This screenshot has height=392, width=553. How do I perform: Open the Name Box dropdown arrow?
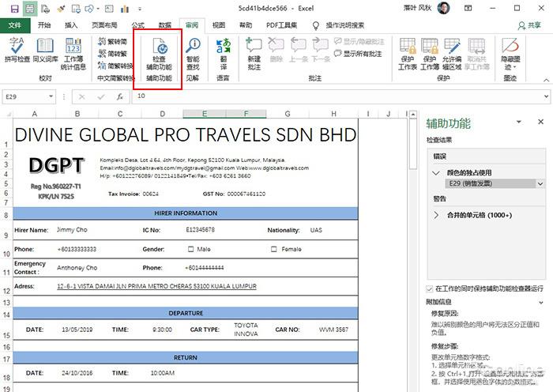[51, 96]
